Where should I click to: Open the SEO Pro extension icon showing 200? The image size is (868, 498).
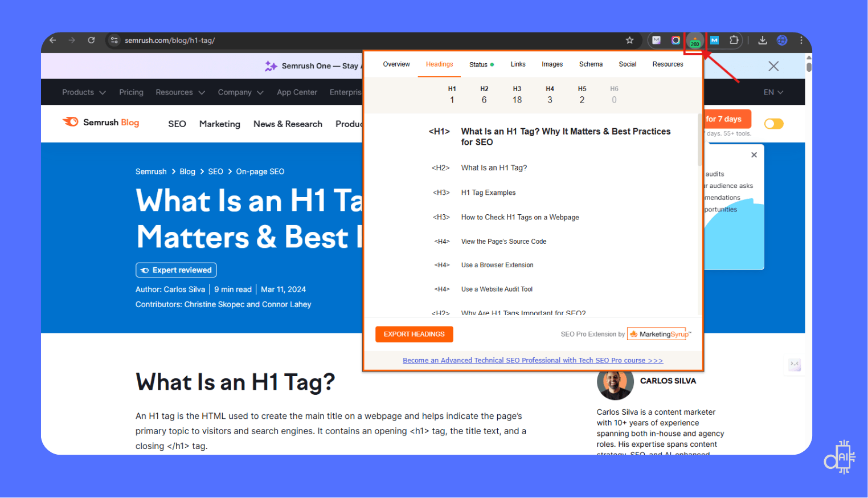pos(695,41)
